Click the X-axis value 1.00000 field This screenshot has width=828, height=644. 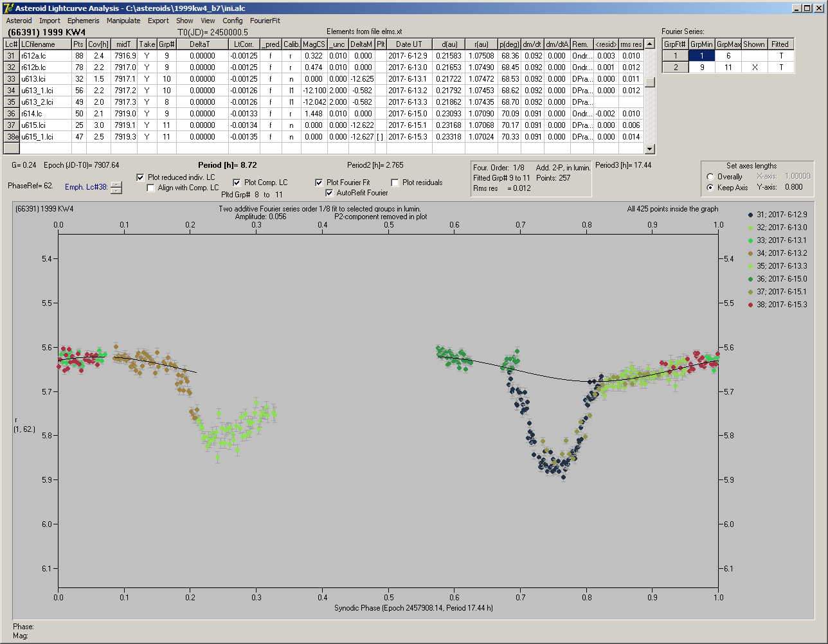[797, 177]
